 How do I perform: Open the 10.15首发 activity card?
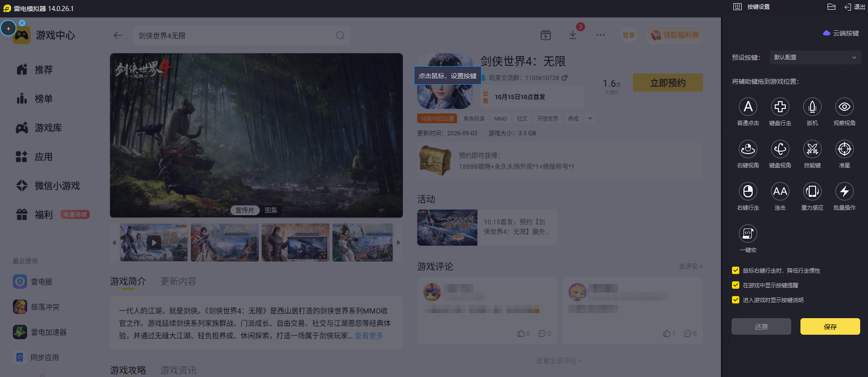(x=487, y=228)
